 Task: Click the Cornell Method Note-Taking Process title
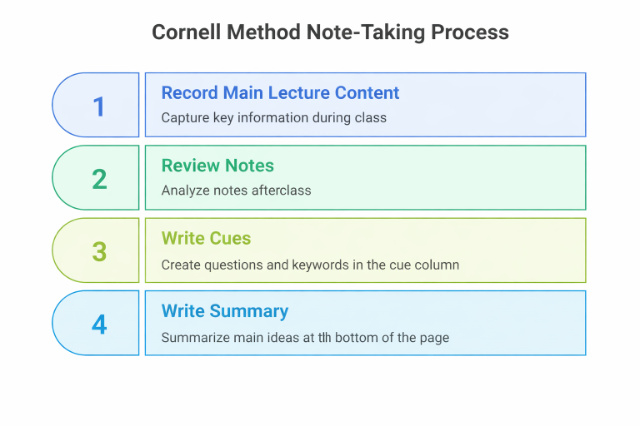click(330, 33)
